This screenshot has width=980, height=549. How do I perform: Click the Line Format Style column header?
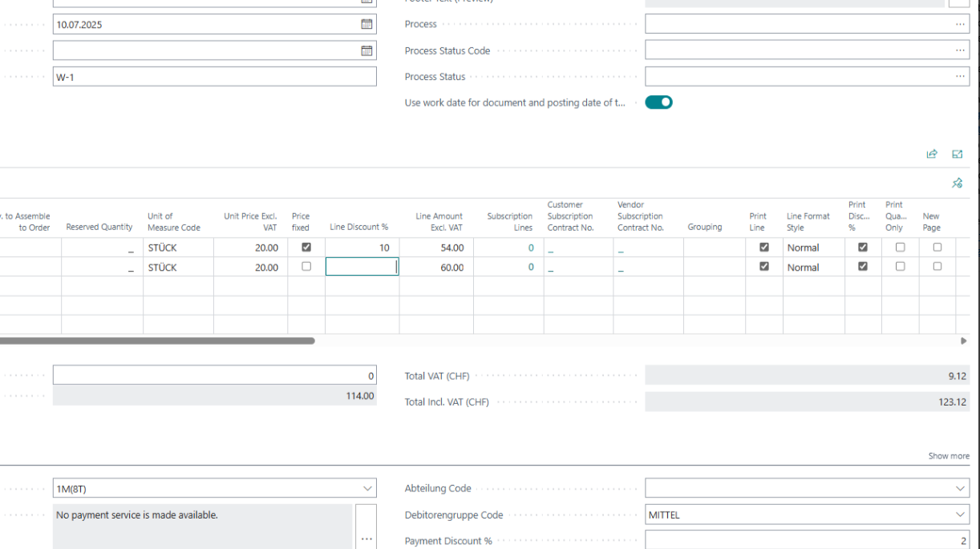click(x=808, y=222)
